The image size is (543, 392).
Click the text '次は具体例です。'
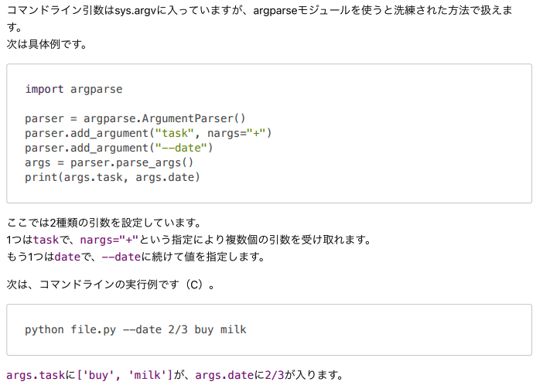click(x=46, y=44)
